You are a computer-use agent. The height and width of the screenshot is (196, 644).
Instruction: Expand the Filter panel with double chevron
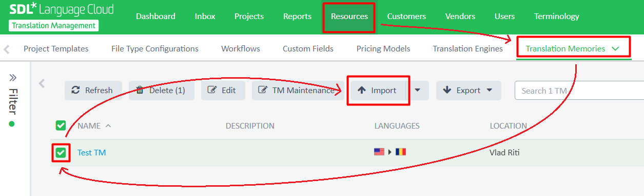[13, 78]
